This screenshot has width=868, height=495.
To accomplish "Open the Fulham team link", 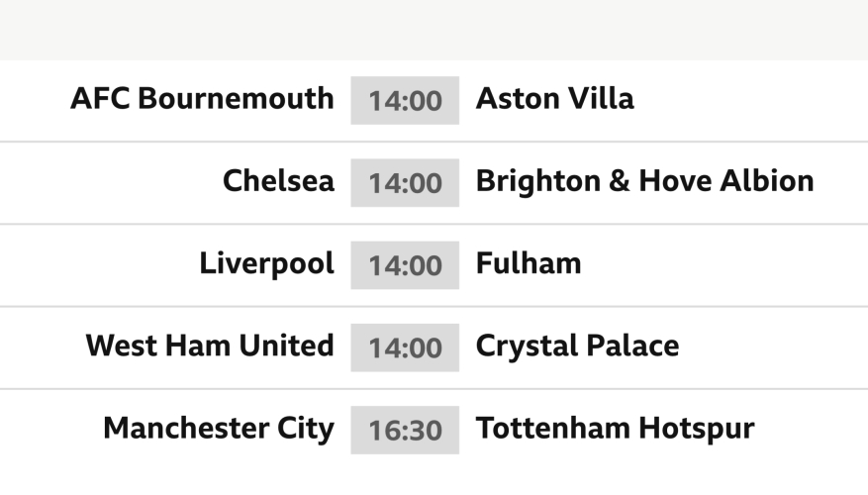I will (x=528, y=263).
